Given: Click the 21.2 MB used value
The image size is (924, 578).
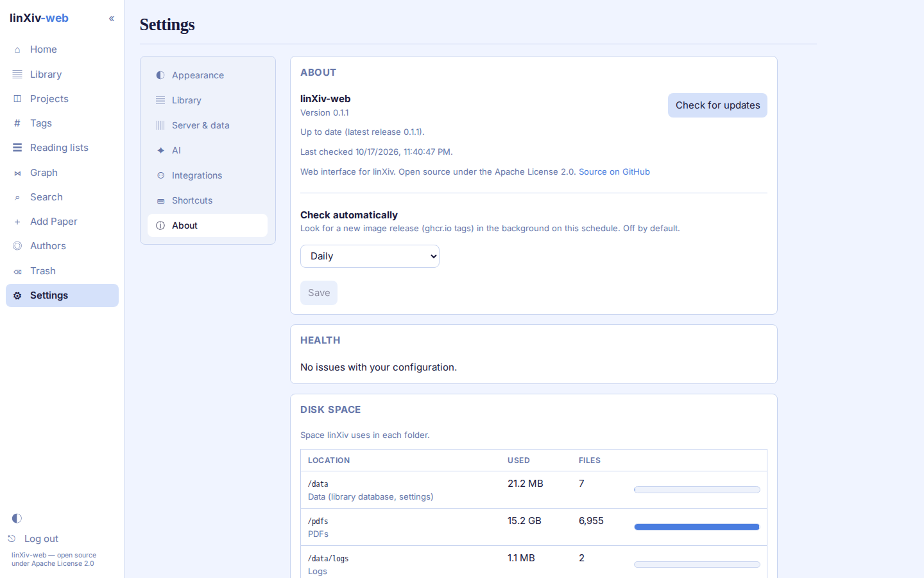Looking at the screenshot, I should (526, 484).
